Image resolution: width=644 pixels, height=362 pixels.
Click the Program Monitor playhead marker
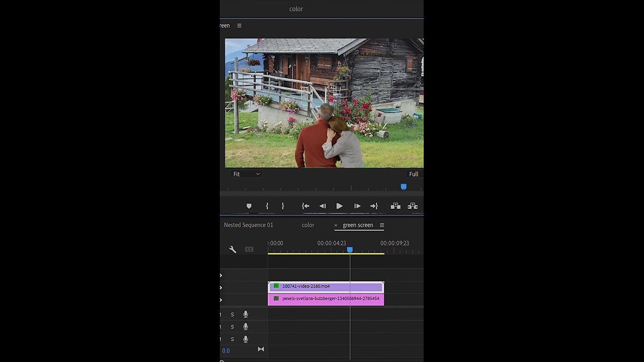[x=404, y=187]
